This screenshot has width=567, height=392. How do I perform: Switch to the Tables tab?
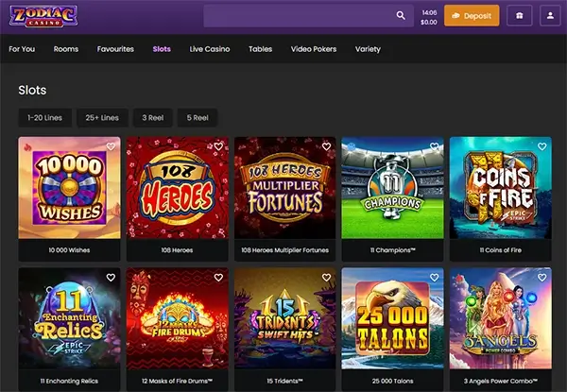tap(261, 49)
